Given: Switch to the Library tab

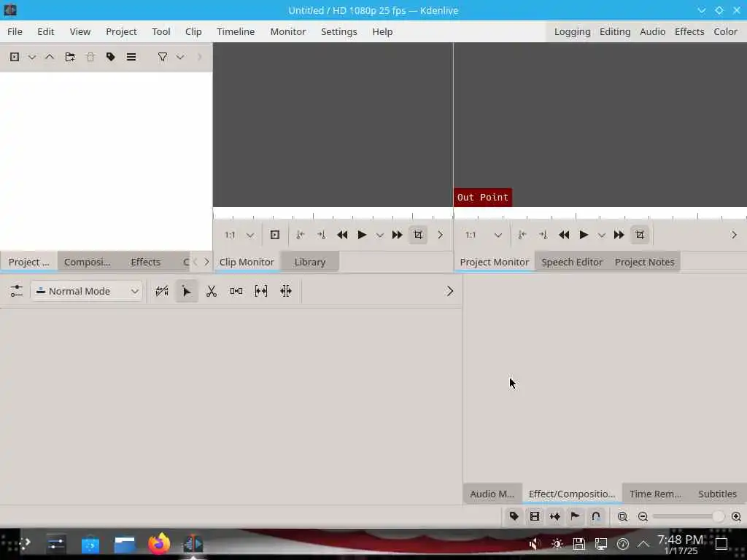Looking at the screenshot, I should tap(309, 262).
